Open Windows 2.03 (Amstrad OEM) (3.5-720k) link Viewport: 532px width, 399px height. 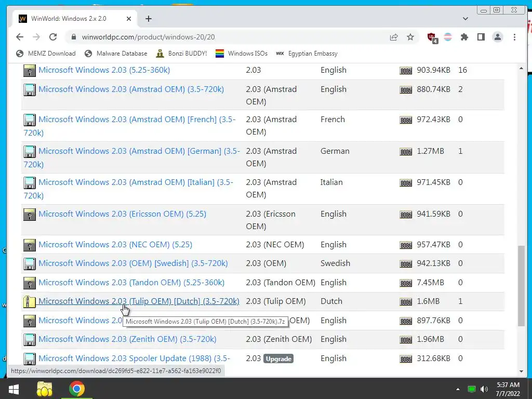[x=131, y=89]
